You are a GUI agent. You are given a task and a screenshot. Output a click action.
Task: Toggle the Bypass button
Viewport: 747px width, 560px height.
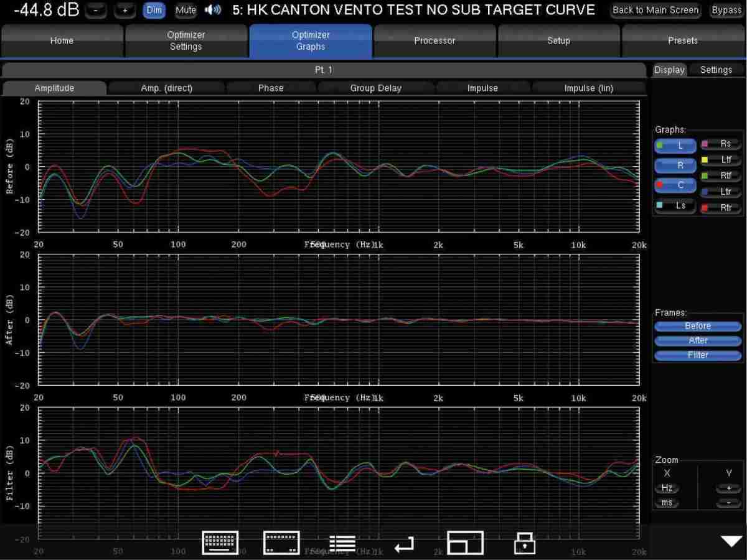[726, 11]
